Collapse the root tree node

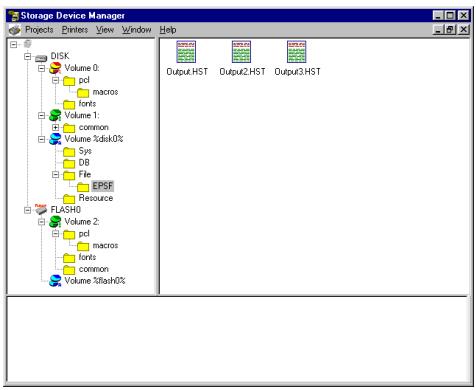[13, 44]
